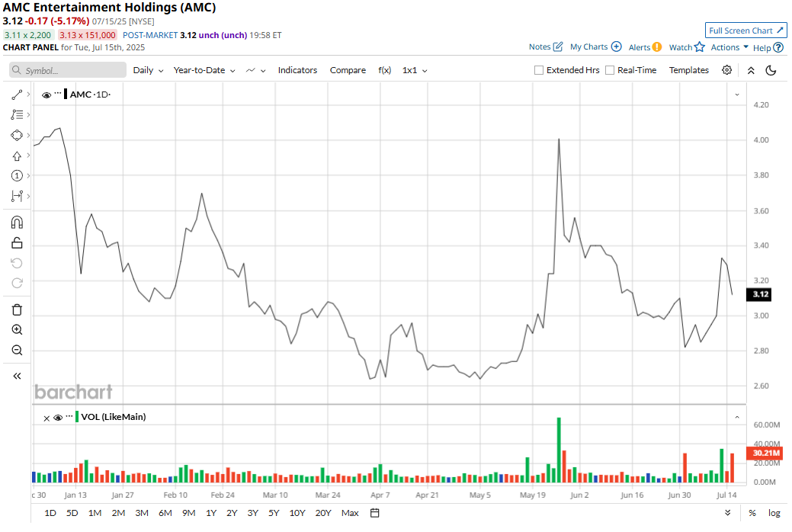Click the redo arrow icon
This screenshot has height=532, width=792.
pyautogui.click(x=17, y=284)
